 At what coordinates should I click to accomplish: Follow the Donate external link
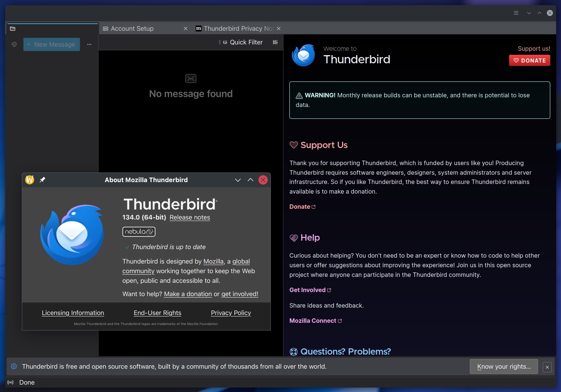tap(302, 207)
